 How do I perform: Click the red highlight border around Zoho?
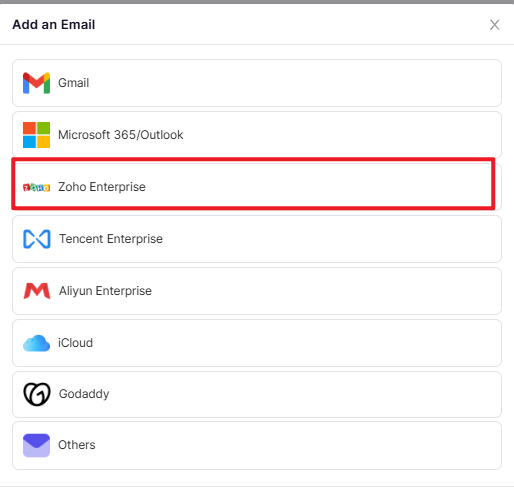253,159
